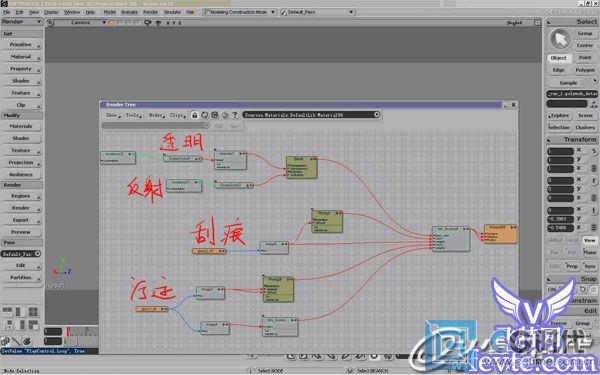Click the T translate icon in Transform panel
This screenshot has width=600, height=375.
594,210
